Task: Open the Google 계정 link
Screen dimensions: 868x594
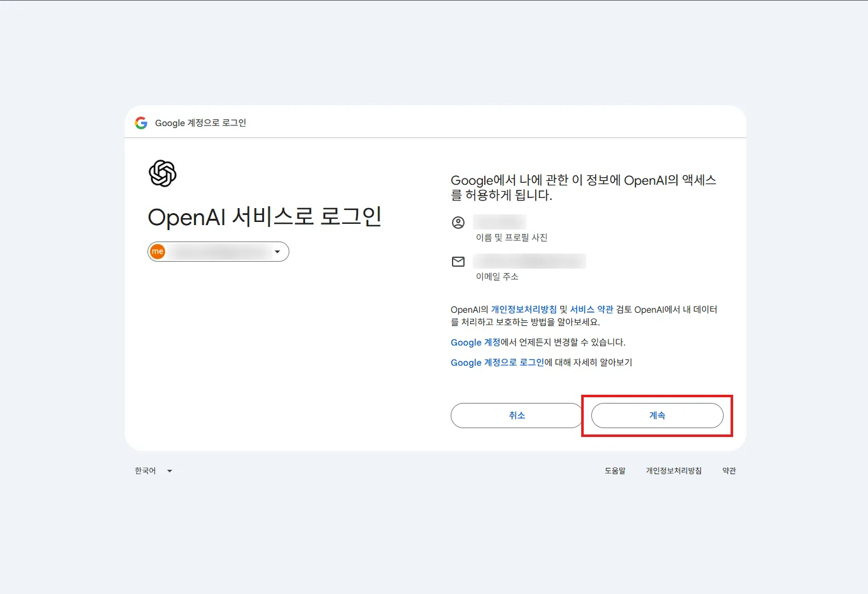Action: point(475,342)
